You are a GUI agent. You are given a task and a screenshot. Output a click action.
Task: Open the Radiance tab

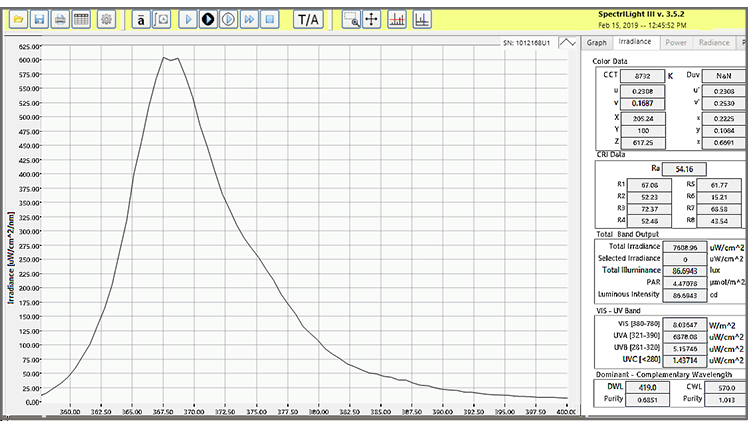[x=714, y=43]
